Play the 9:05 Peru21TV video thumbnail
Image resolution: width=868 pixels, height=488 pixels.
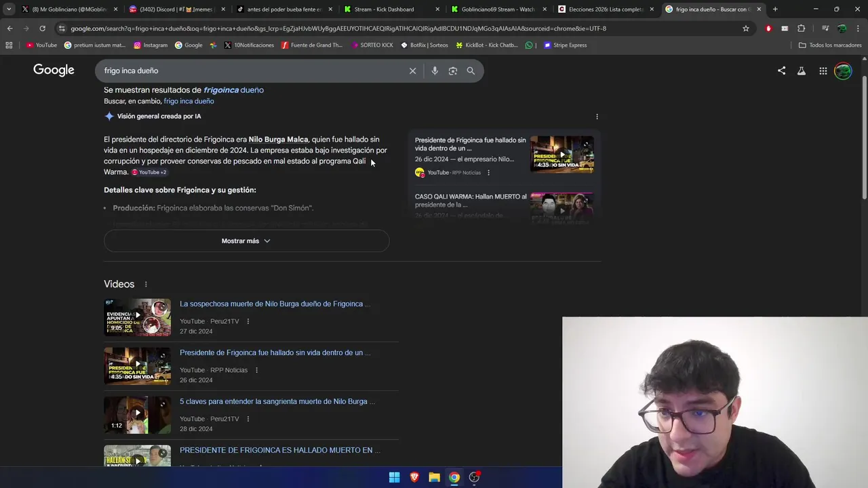pyautogui.click(x=138, y=317)
